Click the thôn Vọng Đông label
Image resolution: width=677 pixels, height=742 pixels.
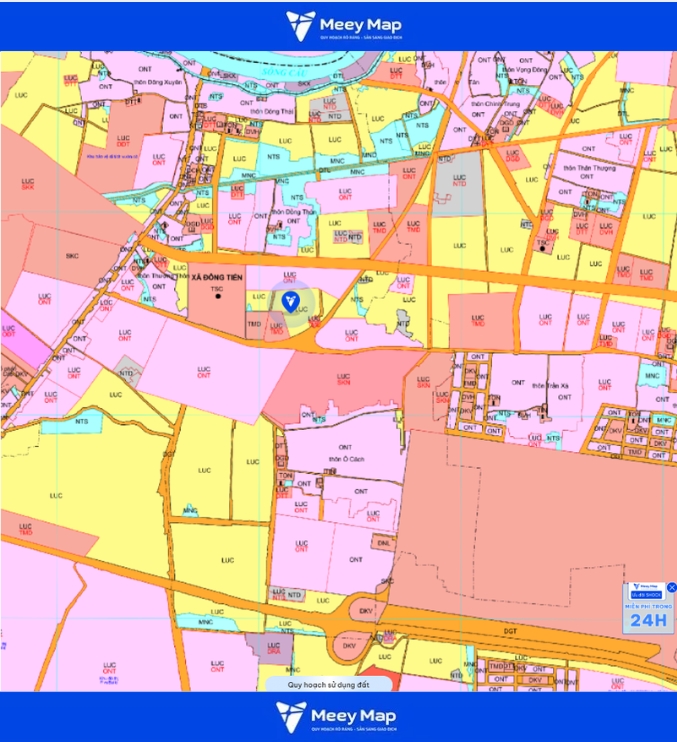524,70
